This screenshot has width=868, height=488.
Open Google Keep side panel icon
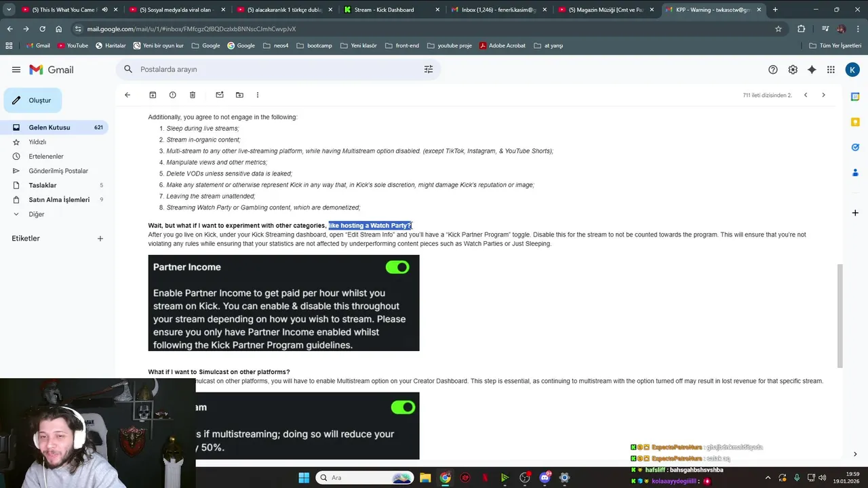click(855, 122)
